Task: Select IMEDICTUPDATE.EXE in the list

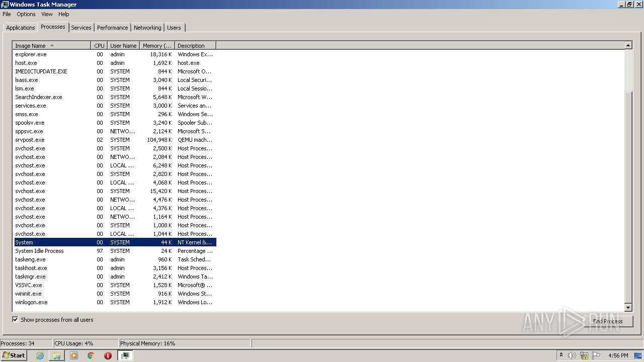Action: coord(115,71)
